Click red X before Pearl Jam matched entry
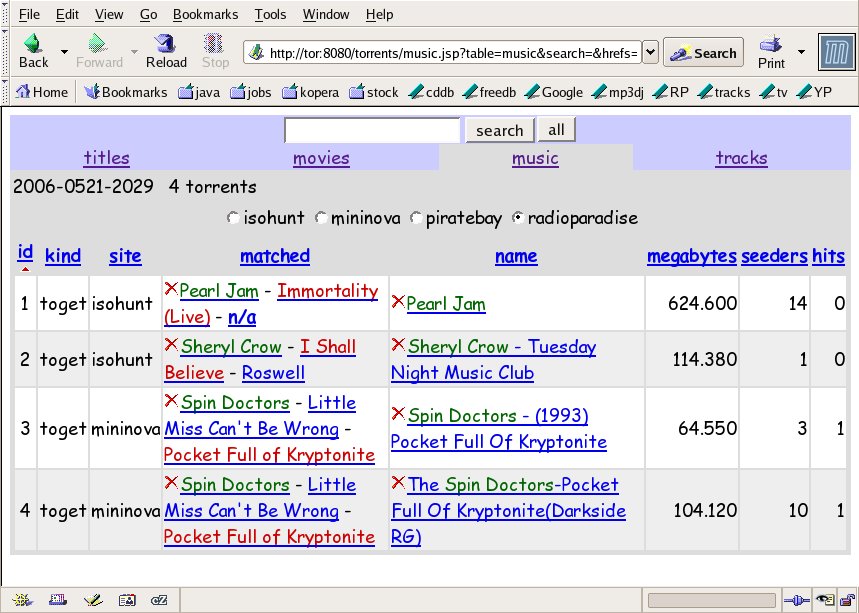 [171, 288]
